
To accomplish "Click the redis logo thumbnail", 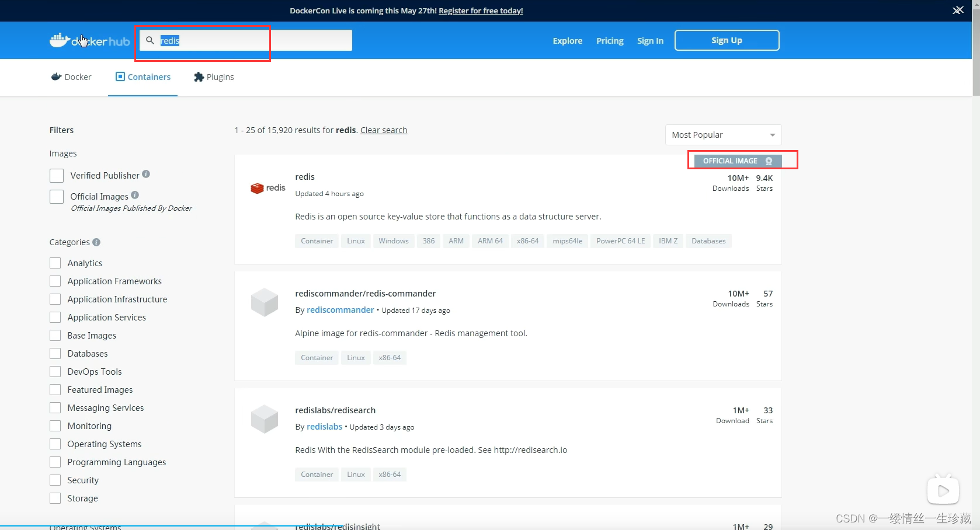I will pos(268,188).
